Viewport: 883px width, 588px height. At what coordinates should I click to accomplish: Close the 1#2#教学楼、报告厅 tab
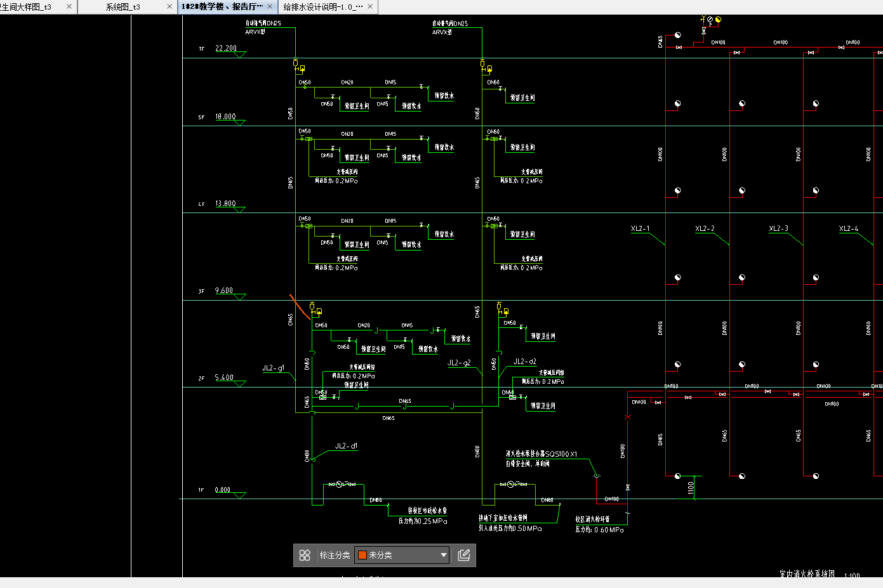point(270,6)
